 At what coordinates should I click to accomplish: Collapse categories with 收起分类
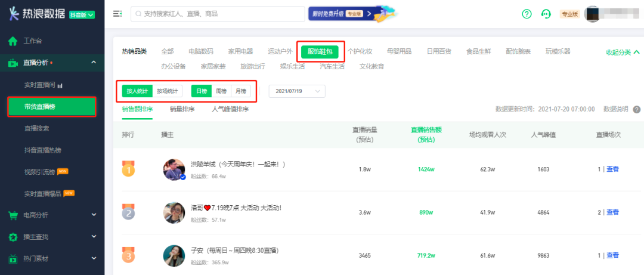point(623,52)
